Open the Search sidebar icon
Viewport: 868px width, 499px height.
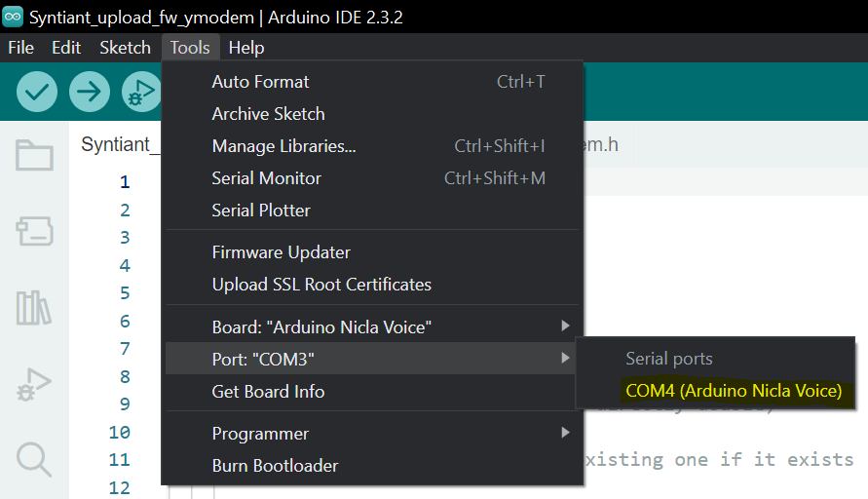point(34,459)
